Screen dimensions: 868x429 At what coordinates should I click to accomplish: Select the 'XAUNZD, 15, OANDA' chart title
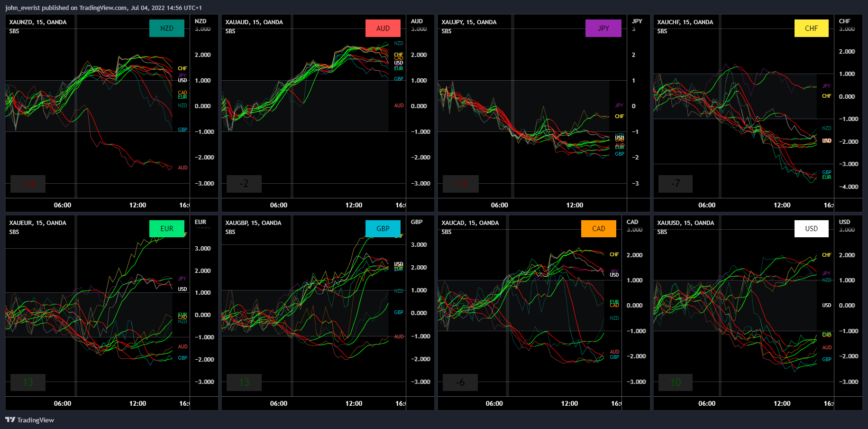[38, 22]
